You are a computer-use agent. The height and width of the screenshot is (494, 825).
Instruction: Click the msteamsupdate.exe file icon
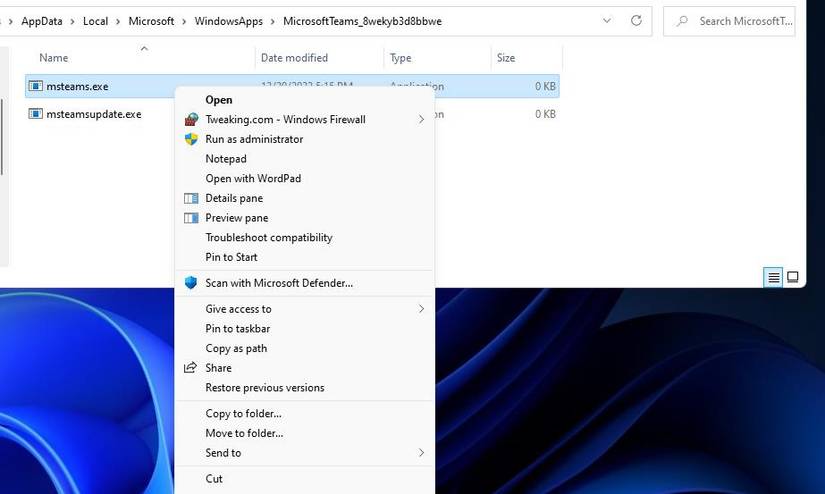pyautogui.click(x=35, y=114)
